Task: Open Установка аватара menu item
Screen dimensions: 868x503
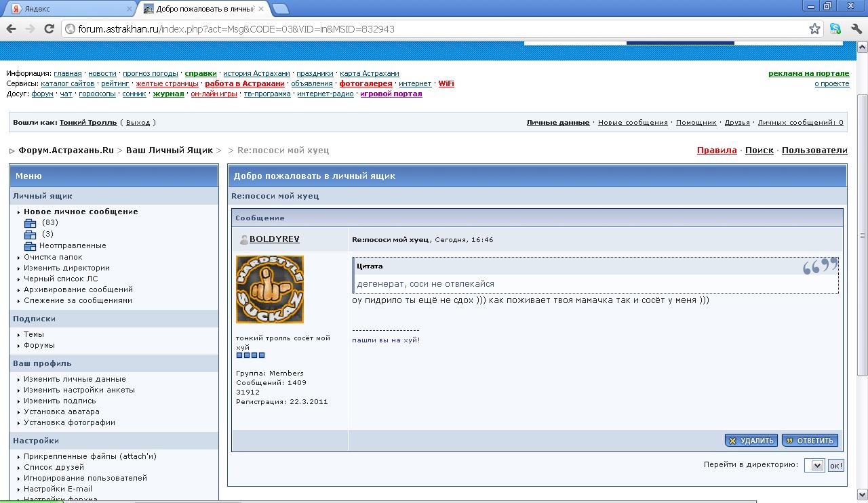Action: 62,411
